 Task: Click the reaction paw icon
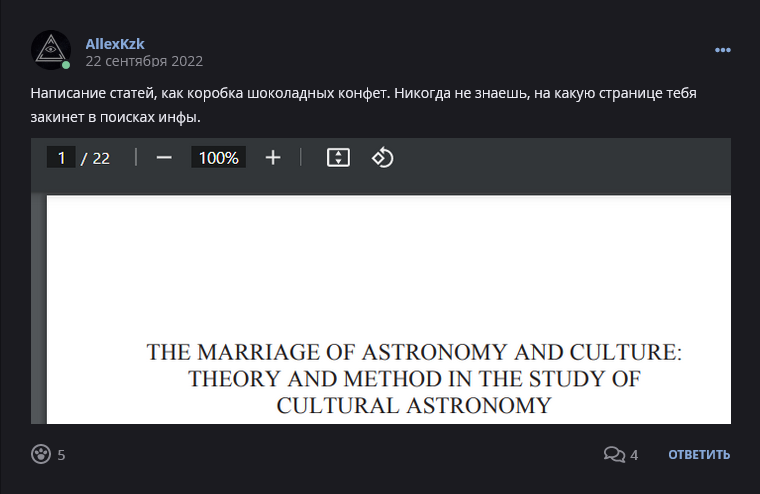pos(41,454)
